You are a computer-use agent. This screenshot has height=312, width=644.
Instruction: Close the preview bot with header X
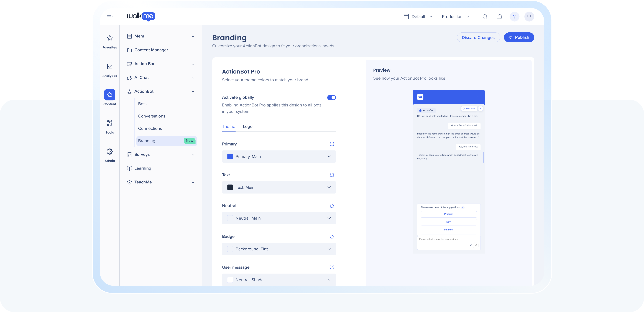click(477, 97)
